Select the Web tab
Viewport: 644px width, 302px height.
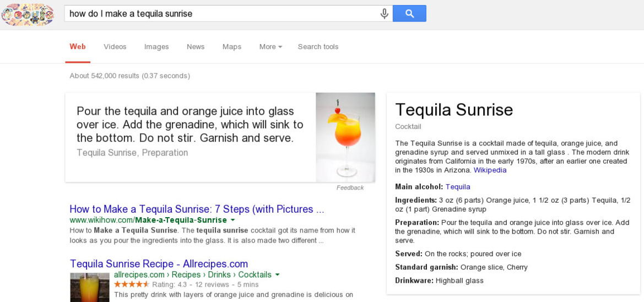[78, 46]
